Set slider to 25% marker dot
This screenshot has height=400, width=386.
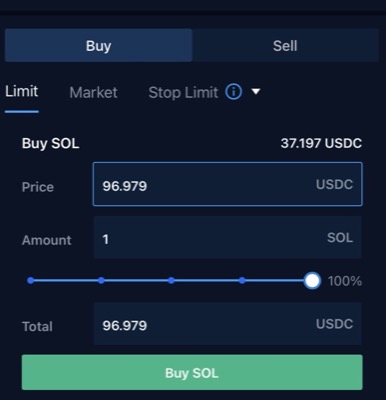click(101, 280)
